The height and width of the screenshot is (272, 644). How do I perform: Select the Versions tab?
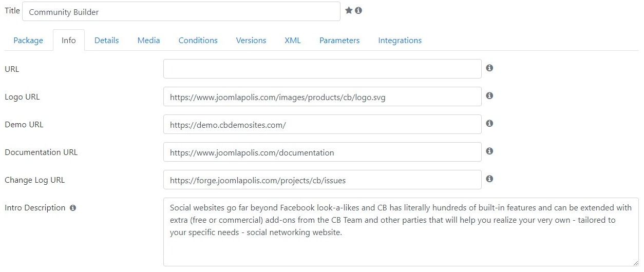click(x=251, y=40)
